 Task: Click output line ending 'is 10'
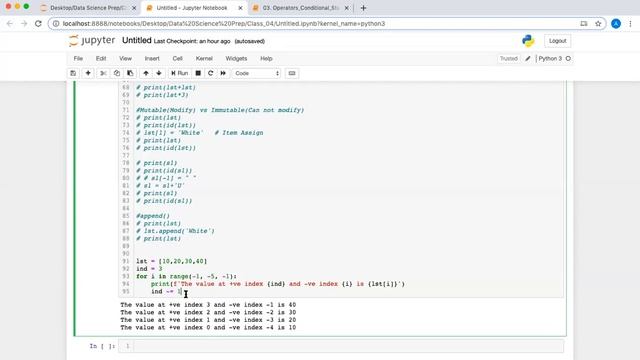[x=208, y=327]
